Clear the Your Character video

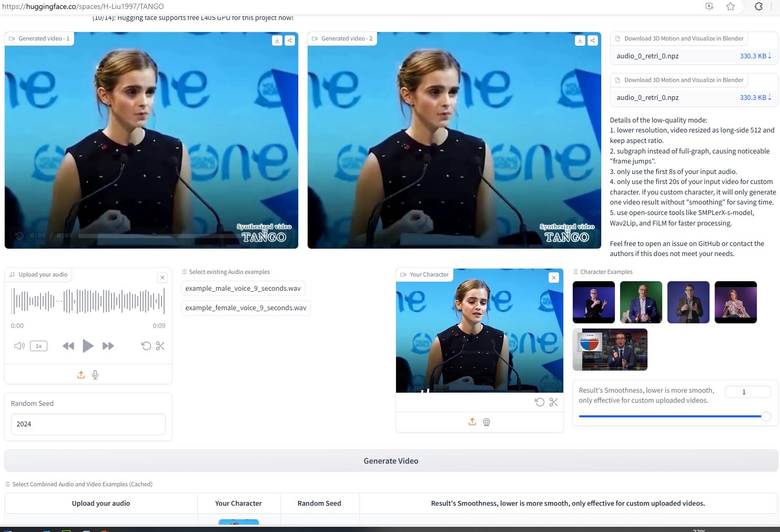click(x=554, y=278)
